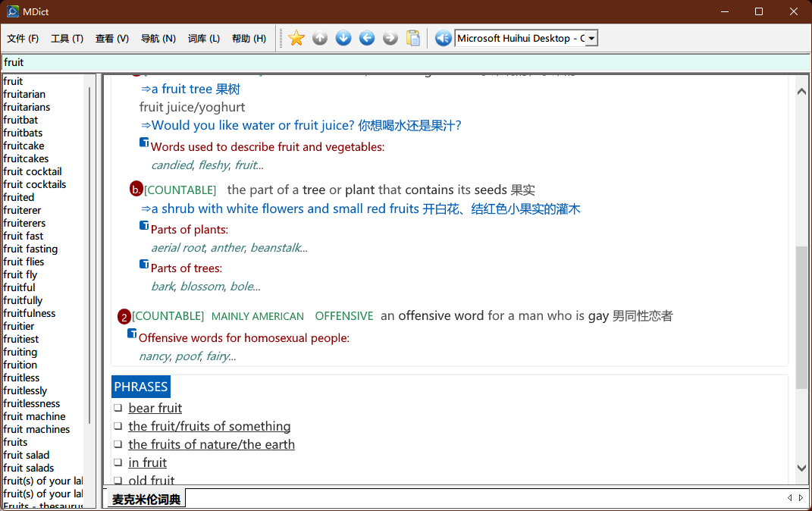This screenshot has width=812, height=511.
Task: Tick the checkbox beside 'in fruit'
Action: pyautogui.click(x=118, y=462)
